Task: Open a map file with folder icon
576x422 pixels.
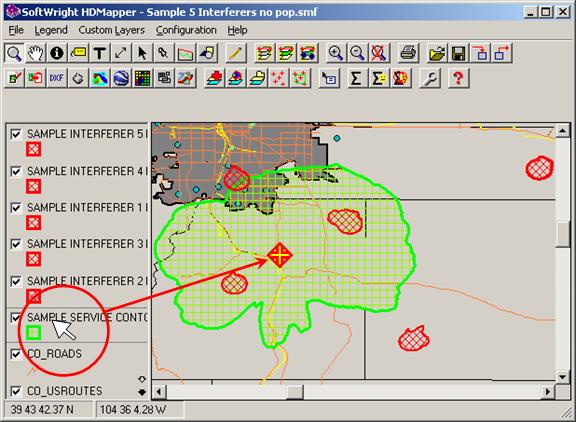Action: [437, 53]
